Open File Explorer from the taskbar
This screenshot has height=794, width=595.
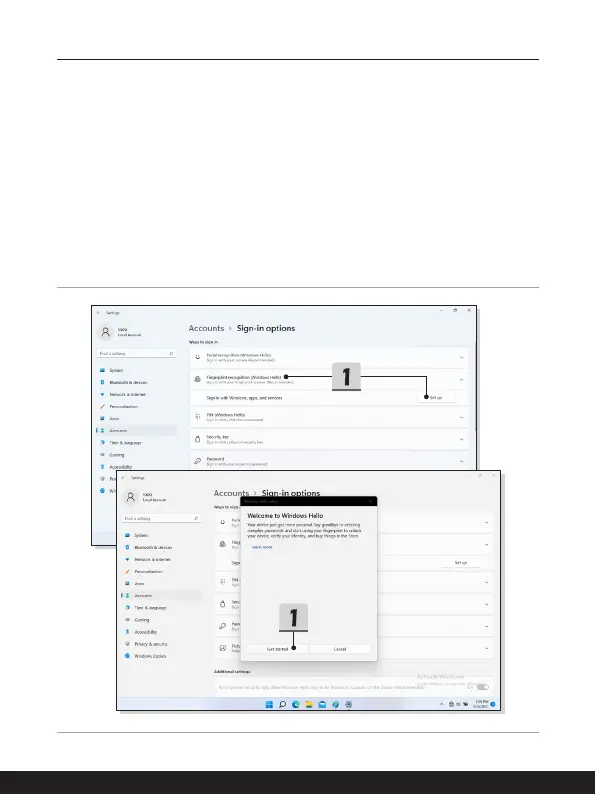(x=309, y=704)
